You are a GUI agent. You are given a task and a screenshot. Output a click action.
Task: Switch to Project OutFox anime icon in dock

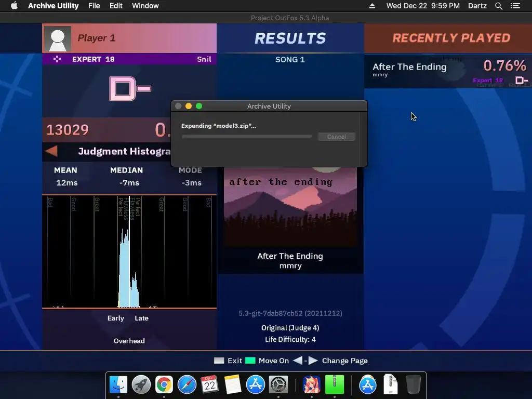pyautogui.click(x=312, y=384)
